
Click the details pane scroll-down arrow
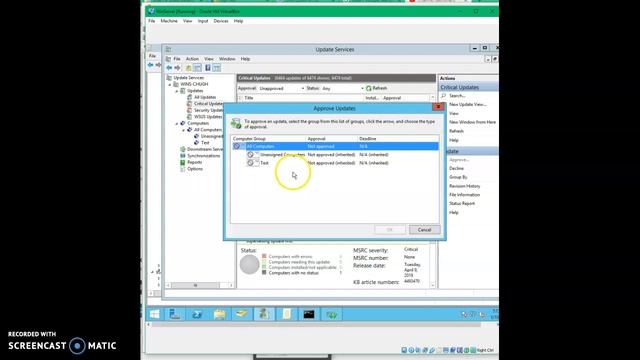click(x=433, y=285)
